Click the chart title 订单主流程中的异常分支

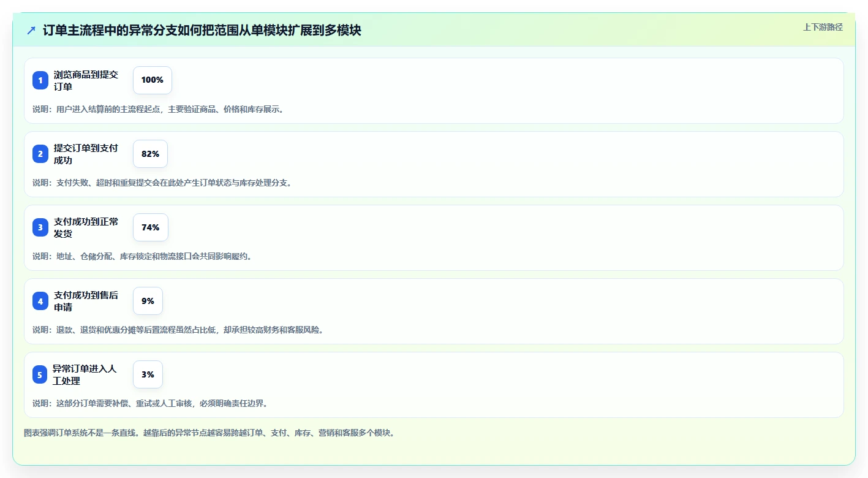tap(202, 30)
